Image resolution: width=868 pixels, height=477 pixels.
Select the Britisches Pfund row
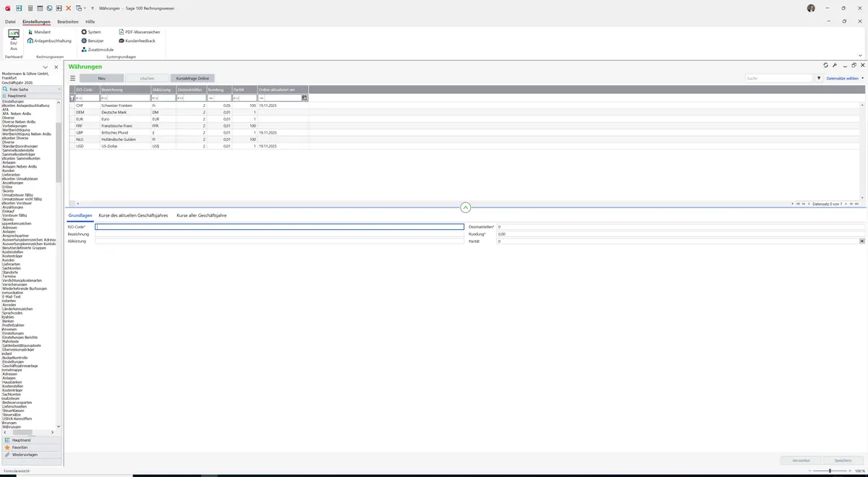point(466,133)
